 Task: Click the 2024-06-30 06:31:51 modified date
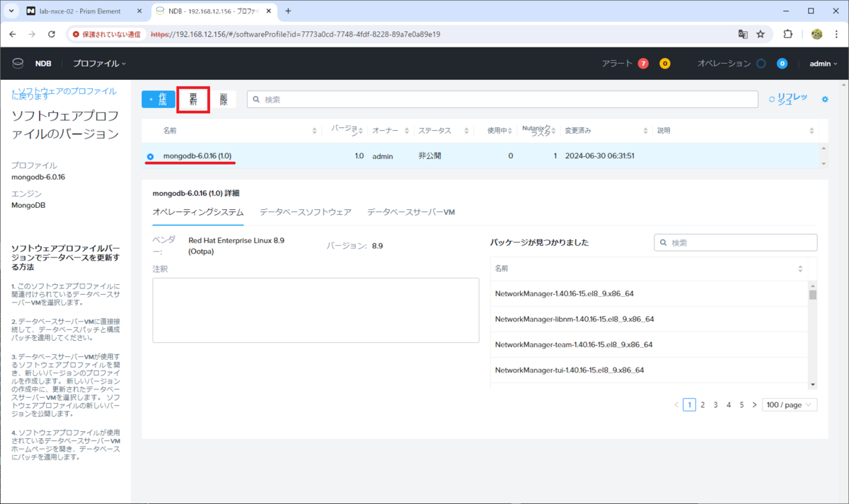click(599, 156)
